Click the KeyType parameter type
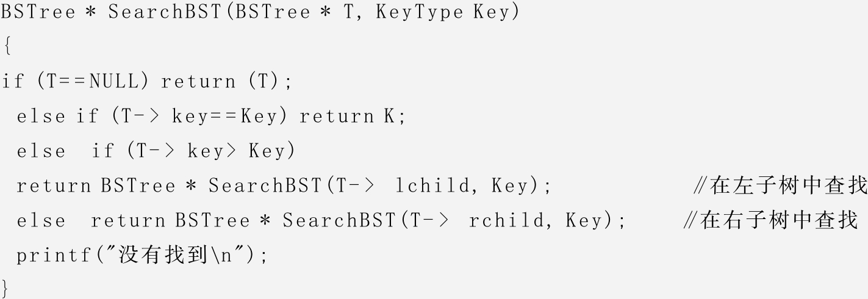The image size is (868, 299). (x=420, y=12)
